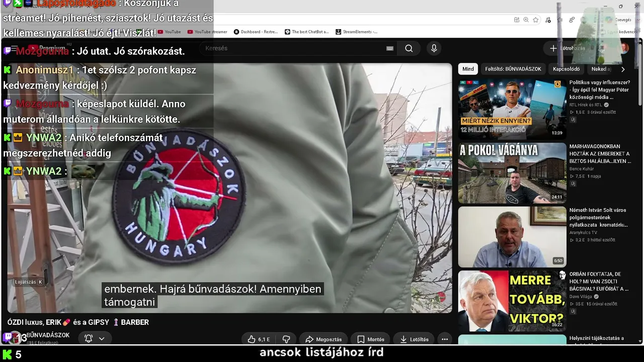Click the video subtitle caption text
This screenshot has height=362, width=644.
[212, 296]
